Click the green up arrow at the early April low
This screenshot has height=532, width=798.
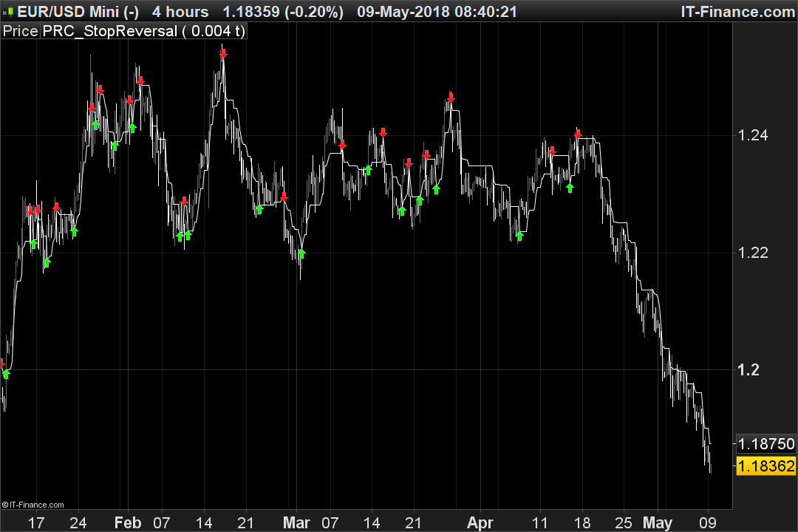(x=519, y=236)
